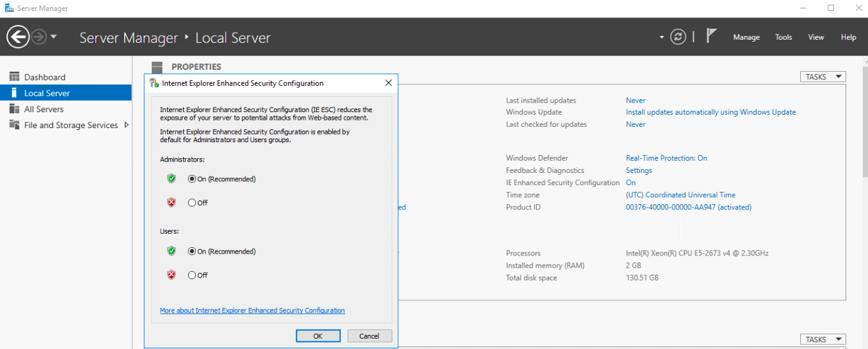Viewport: 868px width, 349px height.
Task: Close the IE ESC dialog
Action: point(388,83)
